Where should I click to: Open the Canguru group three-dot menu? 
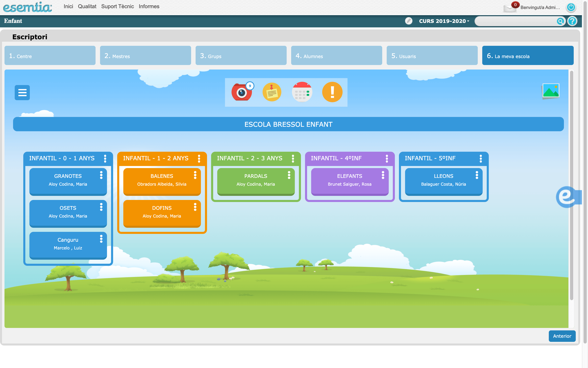pyautogui.click(x=101, y=239)
